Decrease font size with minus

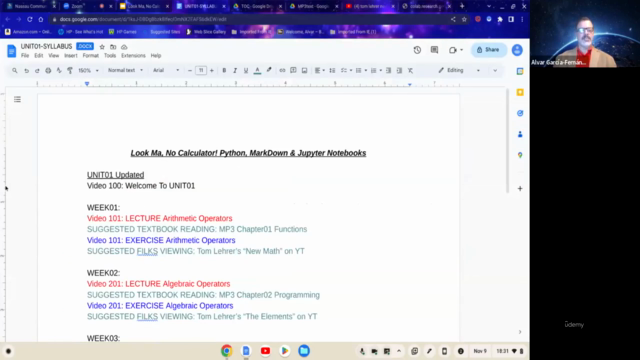click(190, 71)
